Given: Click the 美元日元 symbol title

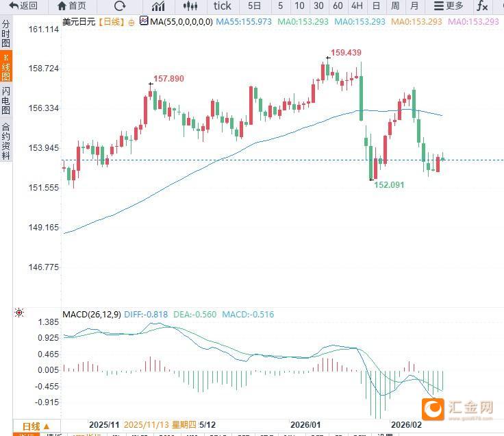Looking at the screenshot, I should (79, 22).
